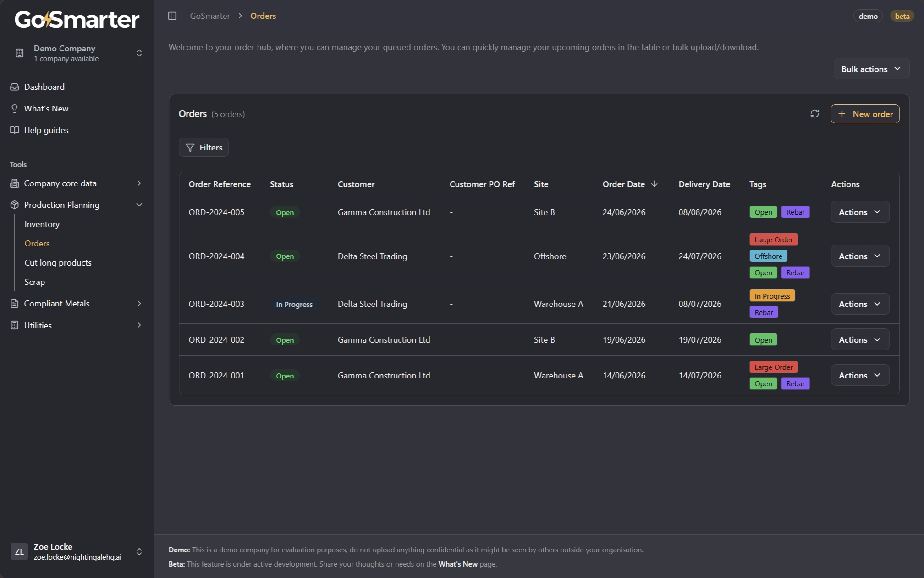Open Zoe Locke user menu
This screenshot has height=578, width=924.
77,551
